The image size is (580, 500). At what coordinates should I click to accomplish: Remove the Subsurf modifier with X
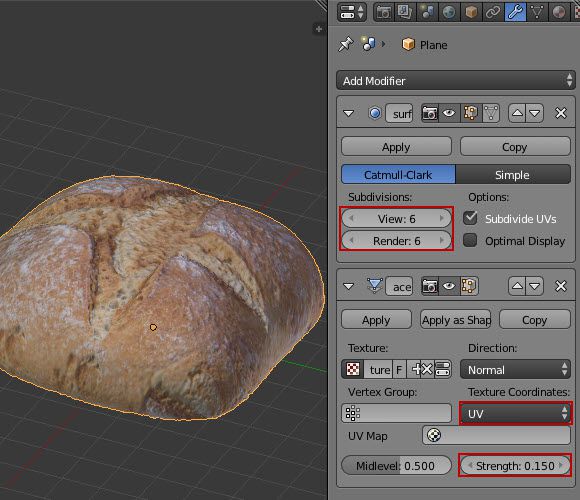click(x=561, y=113)
